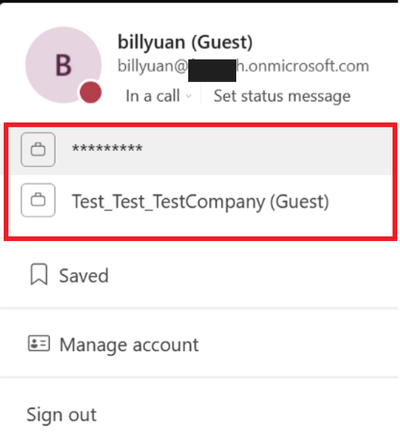Open the Manage account option
The width and height of the screenshot is (400, 439).
point(199,344)
